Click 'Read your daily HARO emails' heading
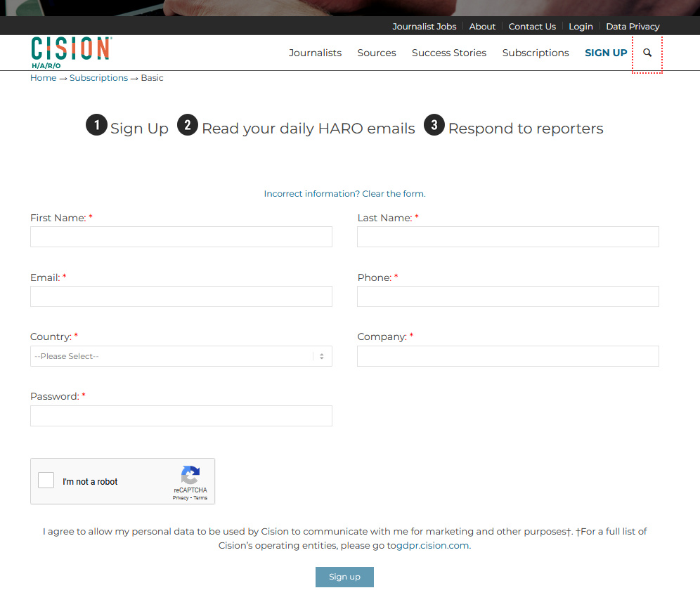Image resolution: width=700 pixels, height=595 pixels. (309, 129)
